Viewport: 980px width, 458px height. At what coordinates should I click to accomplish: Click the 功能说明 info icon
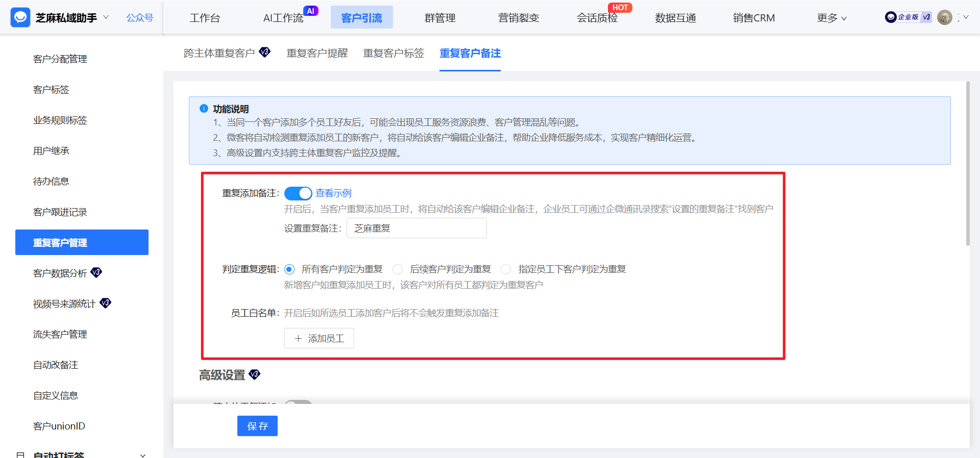(204, 109)
